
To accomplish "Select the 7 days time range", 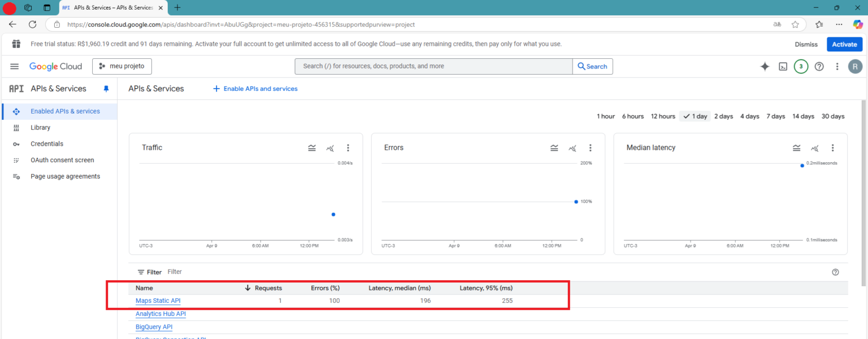I will tap(775, 116).
